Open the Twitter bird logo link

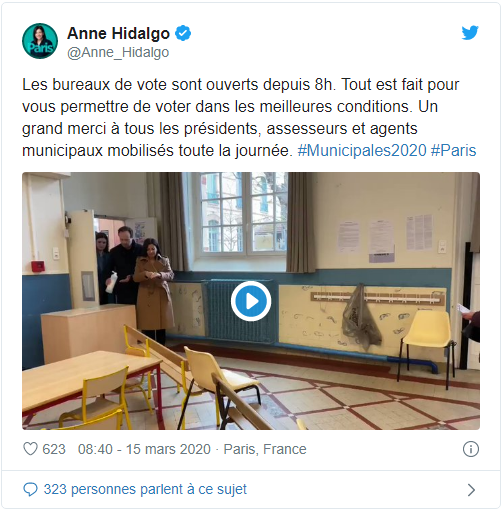coord(470,33)
